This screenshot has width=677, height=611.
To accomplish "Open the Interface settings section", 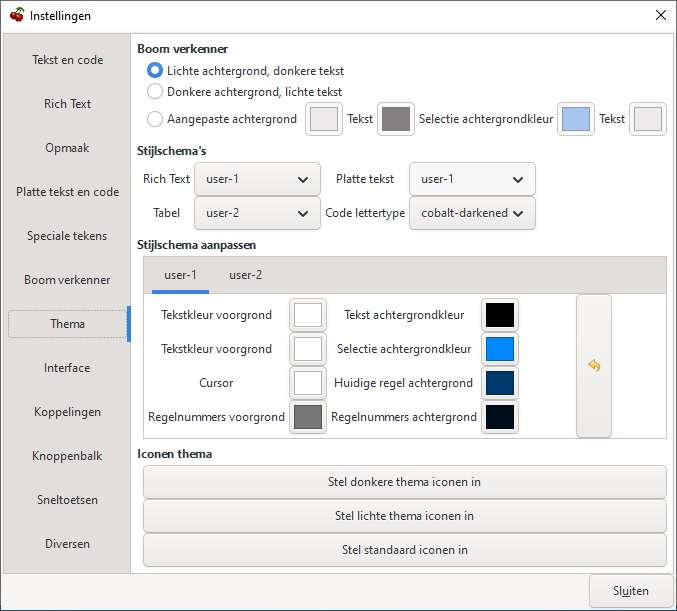I will tap(67, 368).
